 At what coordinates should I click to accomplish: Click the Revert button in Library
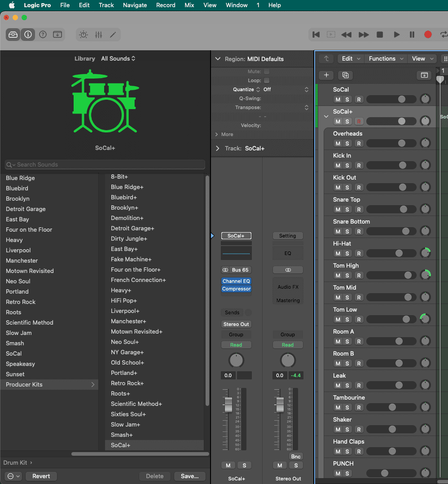point(41,476)
